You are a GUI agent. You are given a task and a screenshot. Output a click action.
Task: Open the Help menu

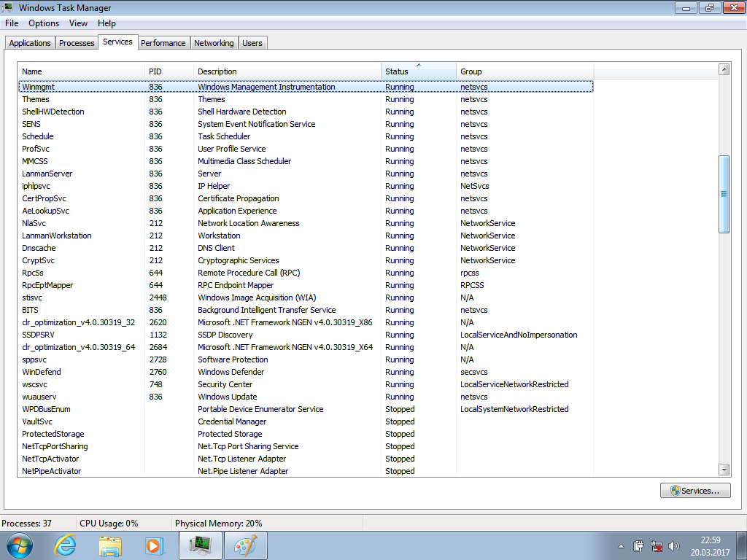[107, 23]
